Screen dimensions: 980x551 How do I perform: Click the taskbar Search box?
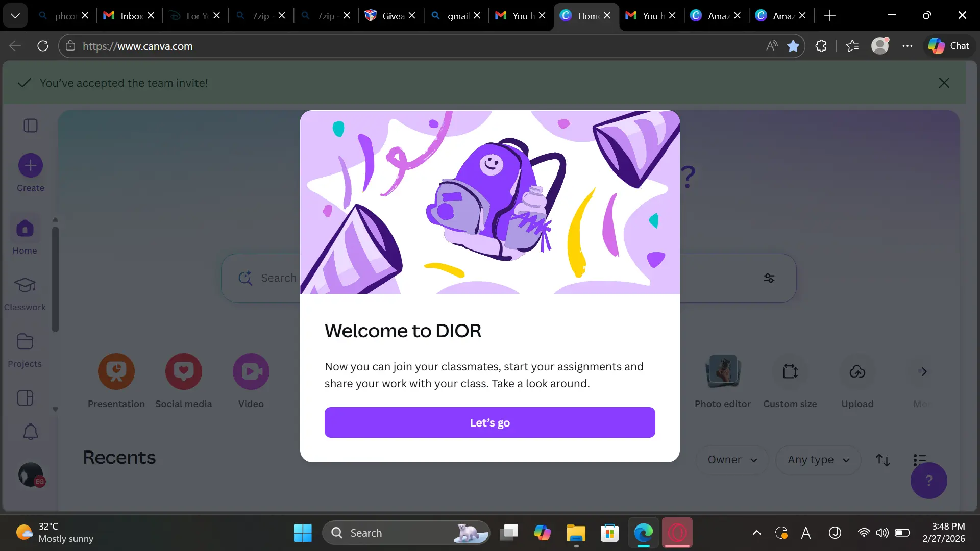point(406,533)
